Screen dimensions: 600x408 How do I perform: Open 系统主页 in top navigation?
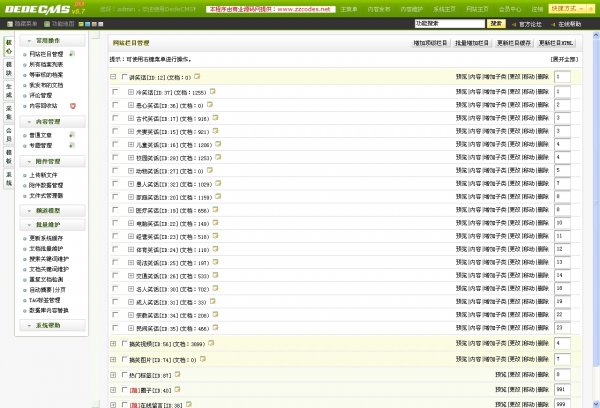(x=444, y=9)
